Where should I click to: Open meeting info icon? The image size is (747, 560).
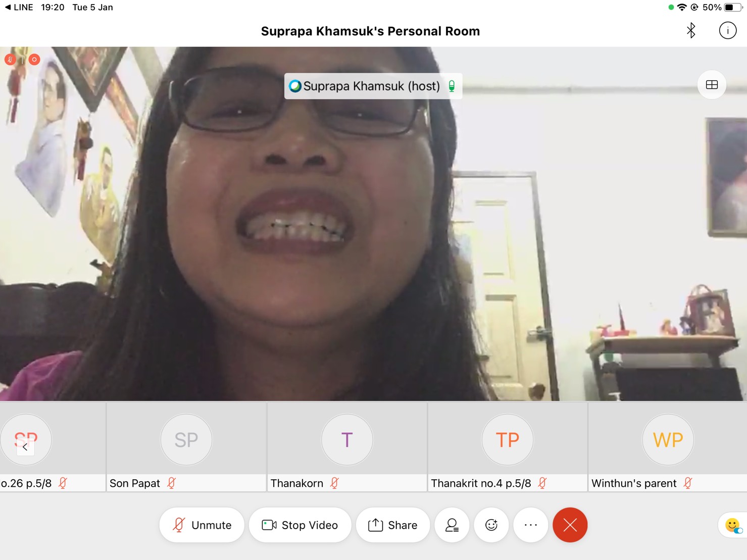pos(727,31)
